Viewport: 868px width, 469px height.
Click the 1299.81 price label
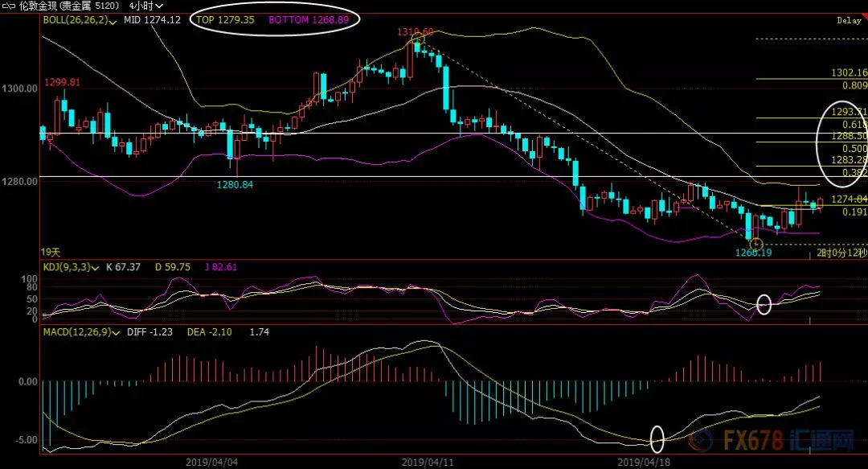click(x=61, y=82)
